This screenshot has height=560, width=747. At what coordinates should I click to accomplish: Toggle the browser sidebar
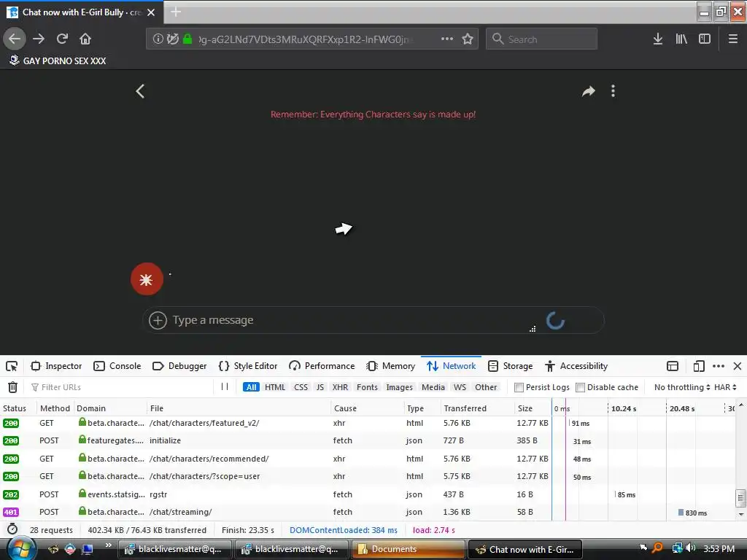[x=705, y=39]
